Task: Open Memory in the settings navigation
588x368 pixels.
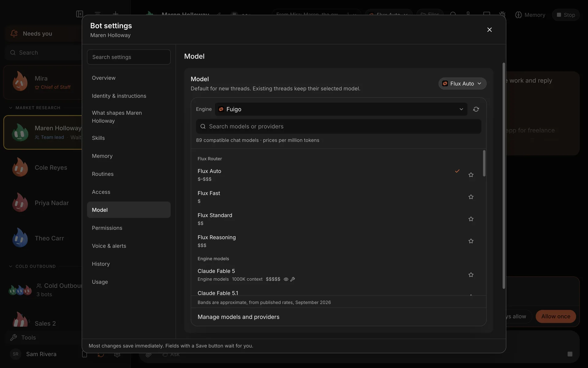Action: [x=129, y=156]
